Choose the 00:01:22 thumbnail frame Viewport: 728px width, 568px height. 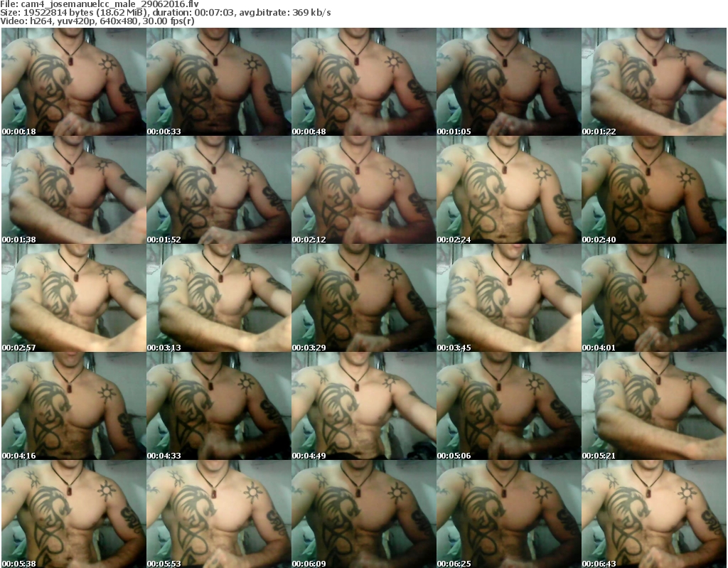[x=654, y=82]
